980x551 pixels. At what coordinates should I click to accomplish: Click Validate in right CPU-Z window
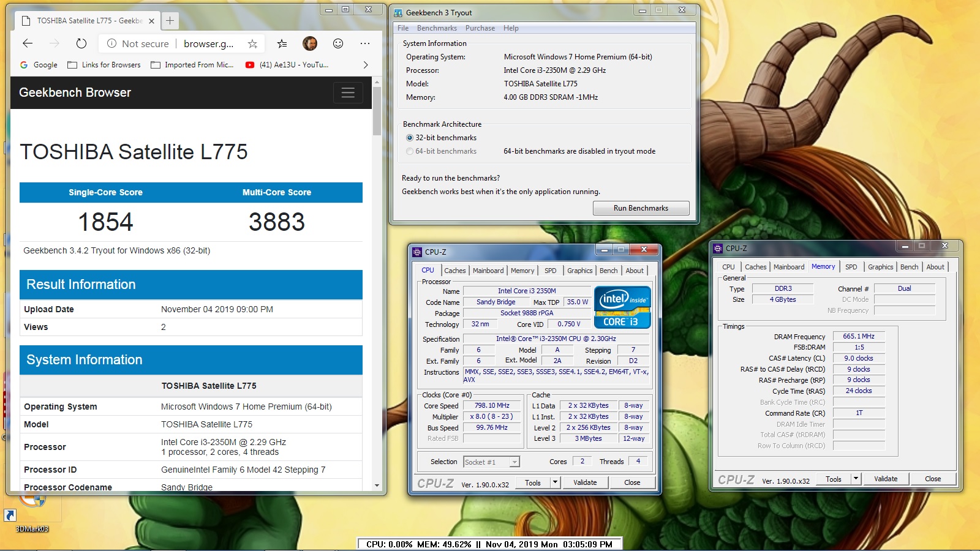[886, 479]
